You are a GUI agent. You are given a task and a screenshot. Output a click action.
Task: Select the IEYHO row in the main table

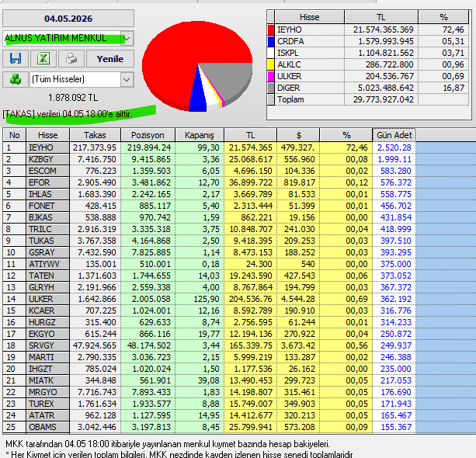point(209,147)
